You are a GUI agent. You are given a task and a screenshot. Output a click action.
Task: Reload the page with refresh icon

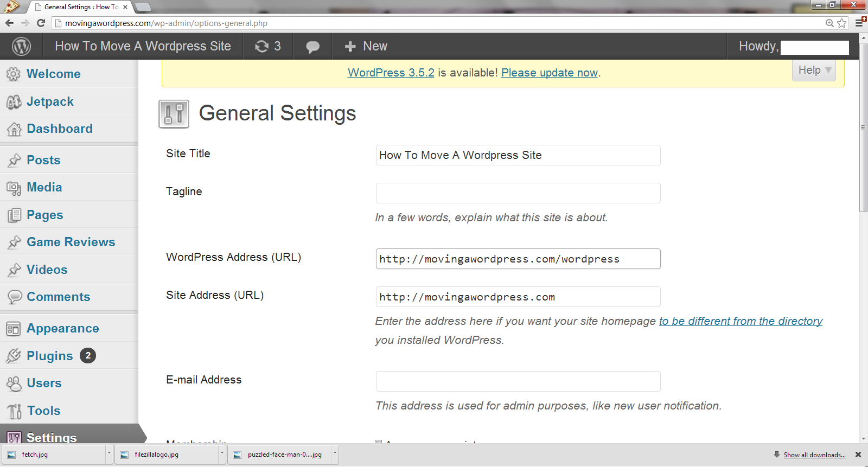coord(41,23)
